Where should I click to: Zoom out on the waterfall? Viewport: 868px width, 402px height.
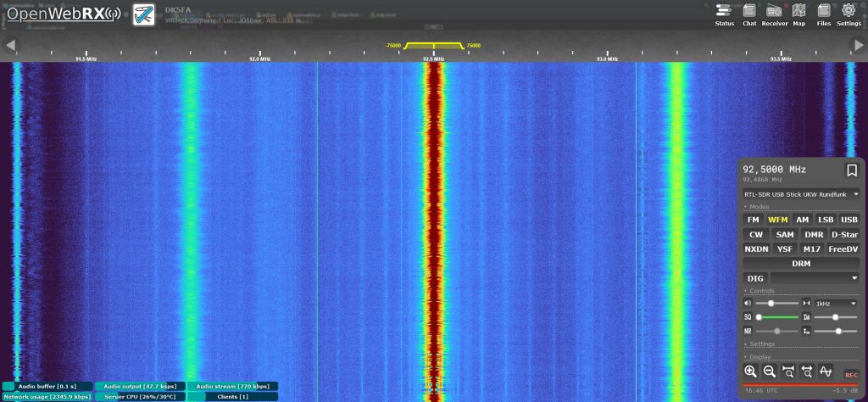point(770,371)
